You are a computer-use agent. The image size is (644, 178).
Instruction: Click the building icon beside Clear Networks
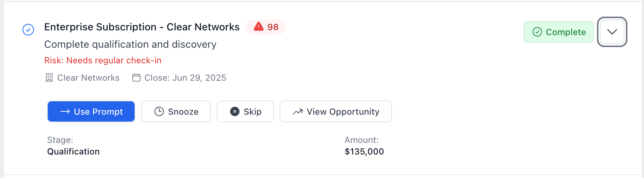click(49, 78)
